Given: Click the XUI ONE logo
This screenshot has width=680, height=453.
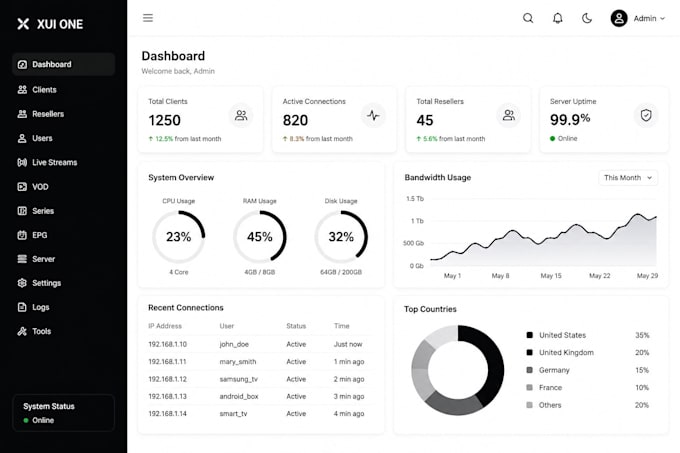Looking at the screenshot, I should tap(50, 24).
